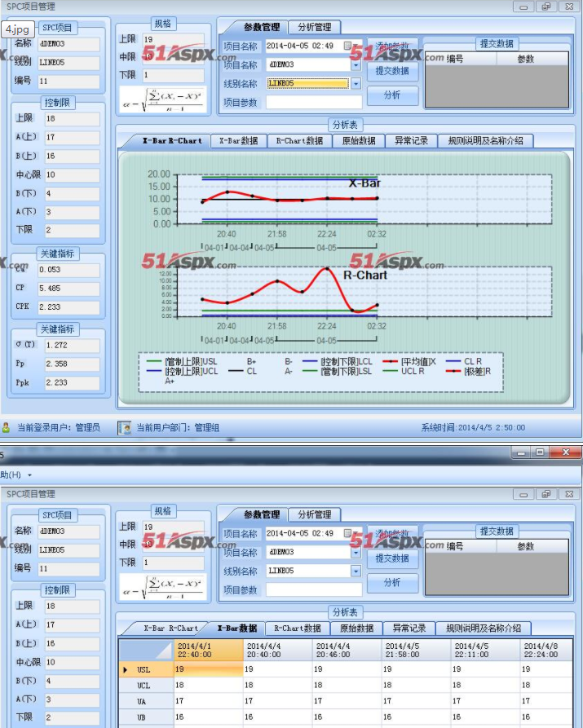Select the UB row header in data grid

146,717
